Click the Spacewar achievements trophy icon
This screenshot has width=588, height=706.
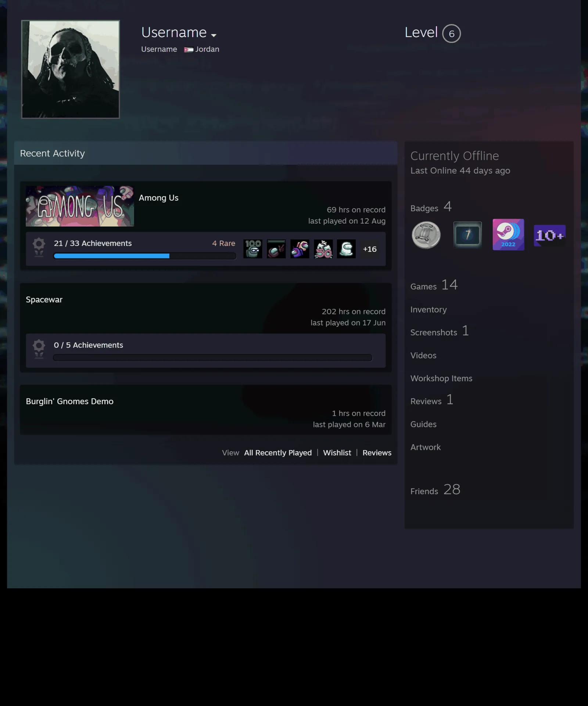(x=39, y=349)
